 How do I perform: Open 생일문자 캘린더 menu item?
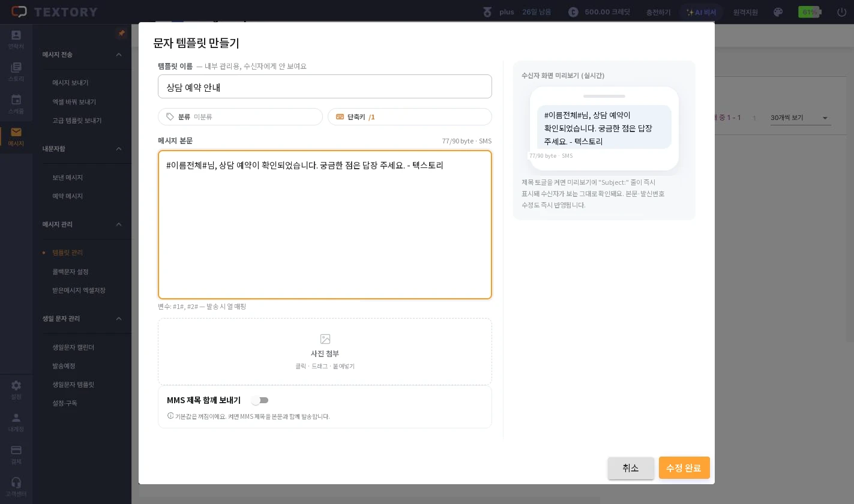point(73,347)
